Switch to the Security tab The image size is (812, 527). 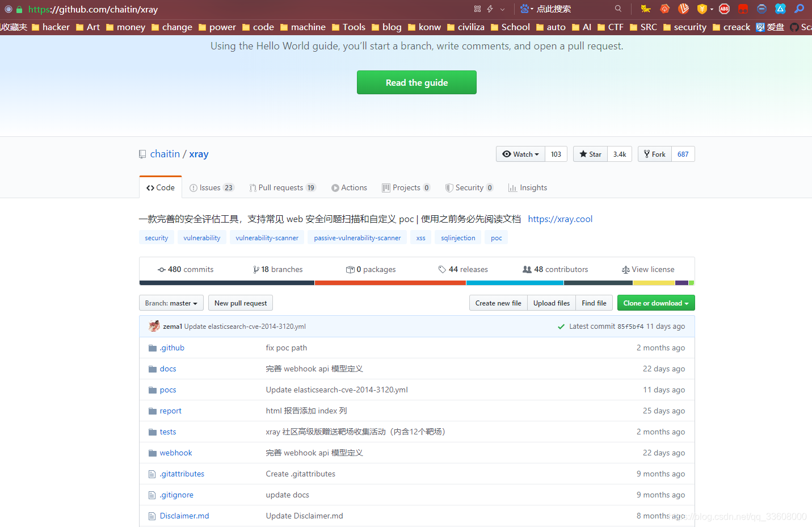tap(469, 187)
